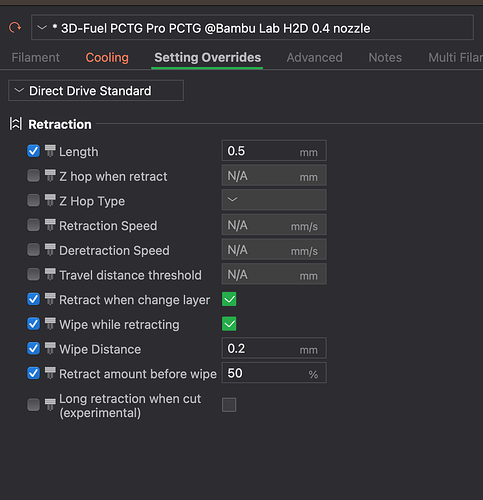Screen dimensions: 483x500
Task: Click the Retraction section collapse icon
Action: [x=16, y=124]
